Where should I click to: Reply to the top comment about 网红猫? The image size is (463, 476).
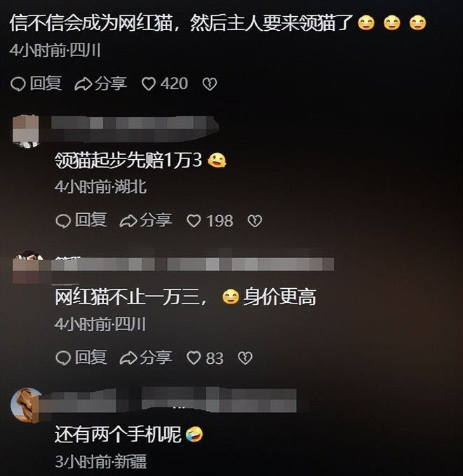click(36, 83)
